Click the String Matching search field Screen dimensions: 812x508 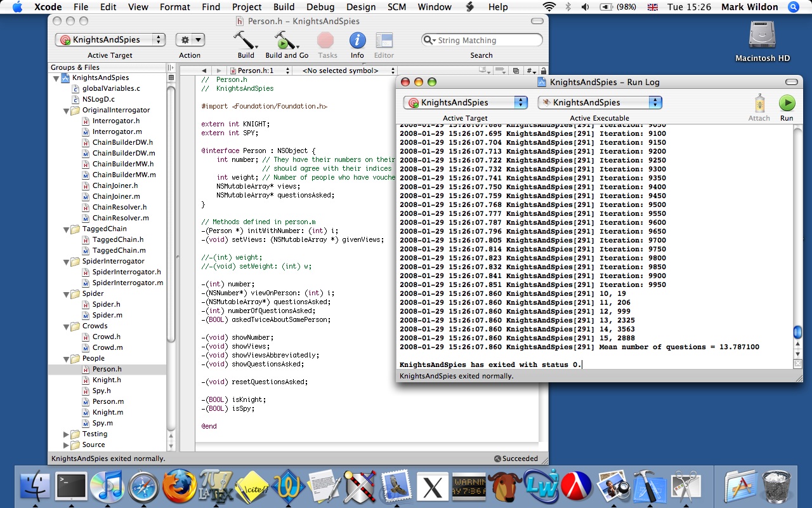pos(482,40)
